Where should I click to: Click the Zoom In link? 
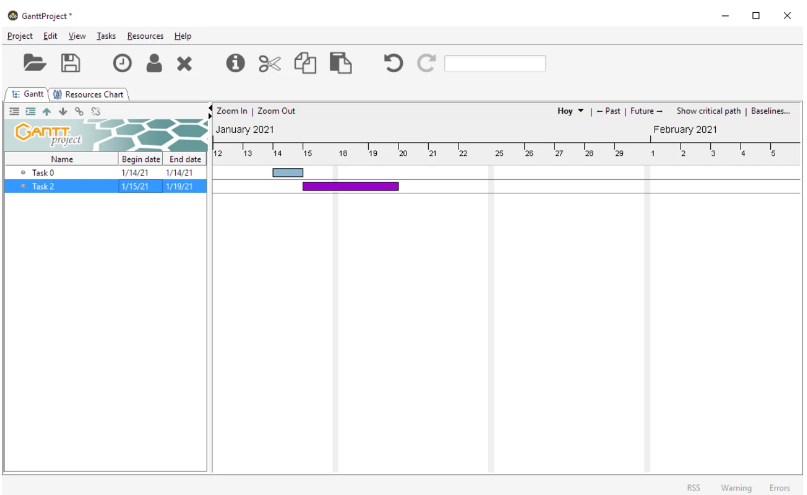tap(232, 111)
